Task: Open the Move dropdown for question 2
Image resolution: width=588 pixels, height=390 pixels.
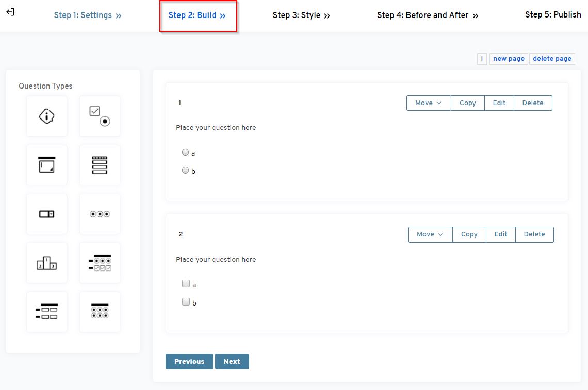Action: pyautogui.click(x=430, y=234)
